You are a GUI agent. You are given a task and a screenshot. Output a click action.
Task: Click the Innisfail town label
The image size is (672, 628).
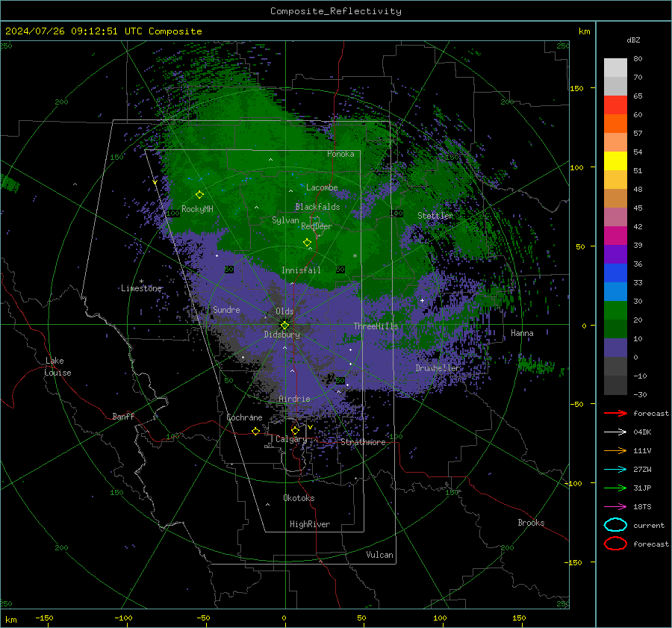click(x=301, y=270)
